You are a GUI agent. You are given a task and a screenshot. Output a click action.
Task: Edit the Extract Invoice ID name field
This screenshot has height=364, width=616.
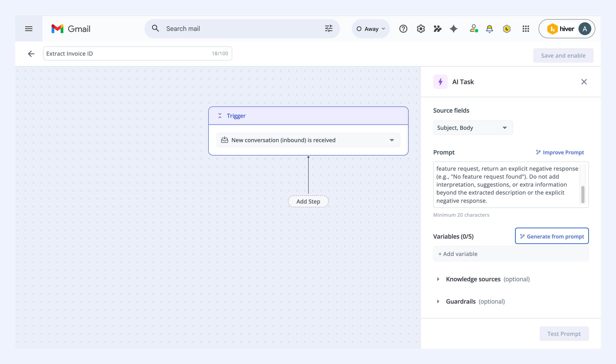tap(137, 53)
